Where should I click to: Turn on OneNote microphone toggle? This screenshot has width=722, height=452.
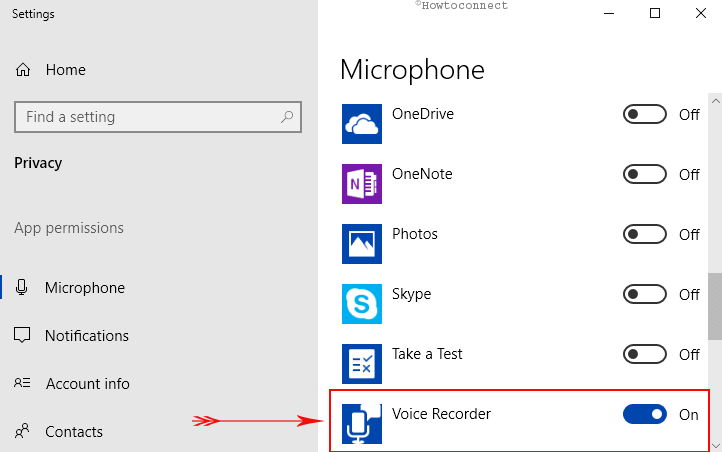tap(644, 174)
